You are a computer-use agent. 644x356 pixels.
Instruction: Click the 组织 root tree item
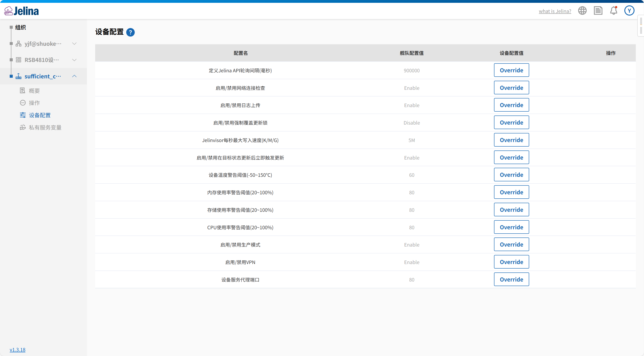point(20,27)
